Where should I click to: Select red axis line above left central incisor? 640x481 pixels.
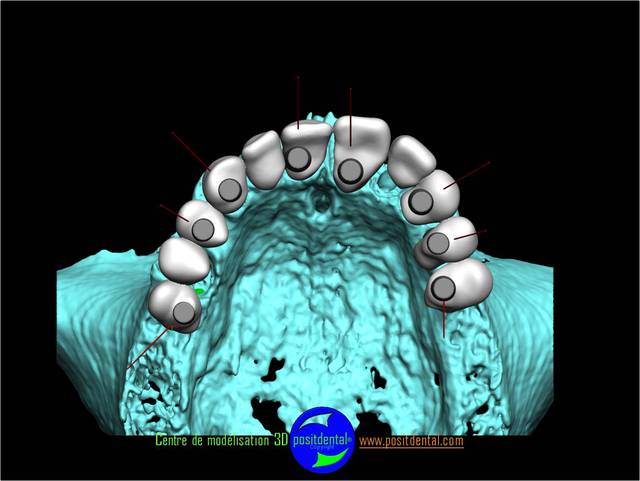click(297, 95)
